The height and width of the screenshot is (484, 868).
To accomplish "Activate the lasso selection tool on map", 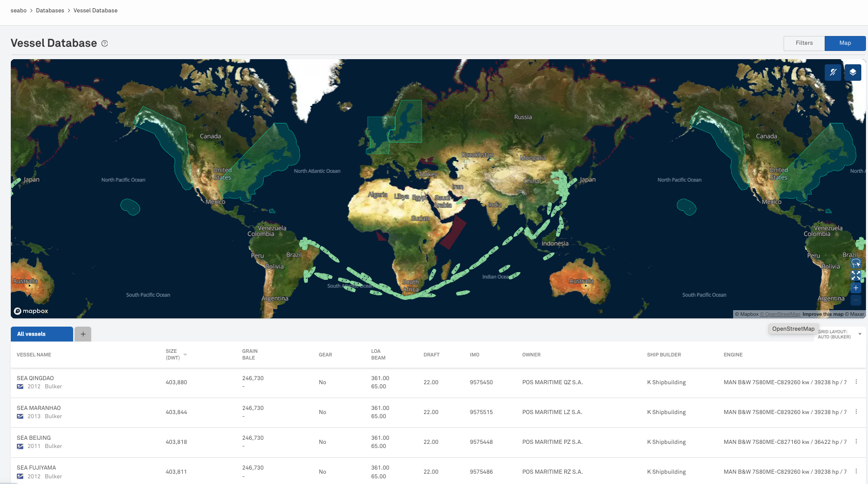I will [x=856, y=263].
